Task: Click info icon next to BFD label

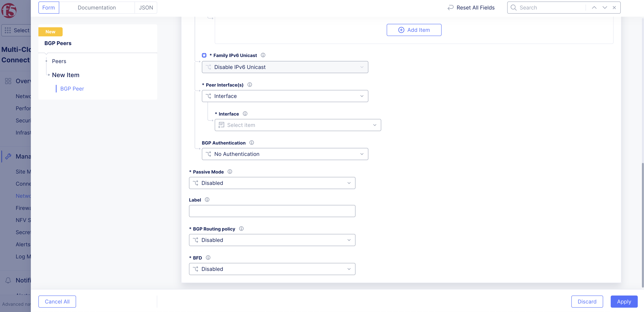Action: (x=208, y=257)
